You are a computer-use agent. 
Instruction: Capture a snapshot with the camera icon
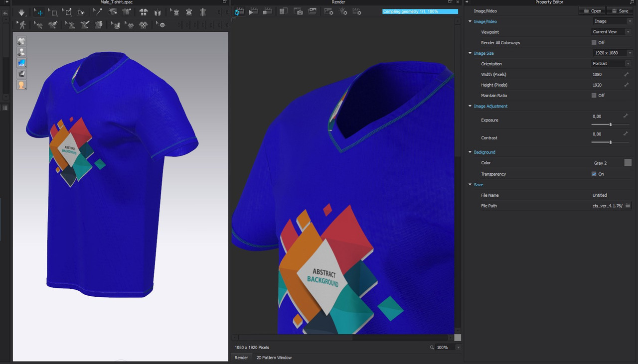pos(299,11)
